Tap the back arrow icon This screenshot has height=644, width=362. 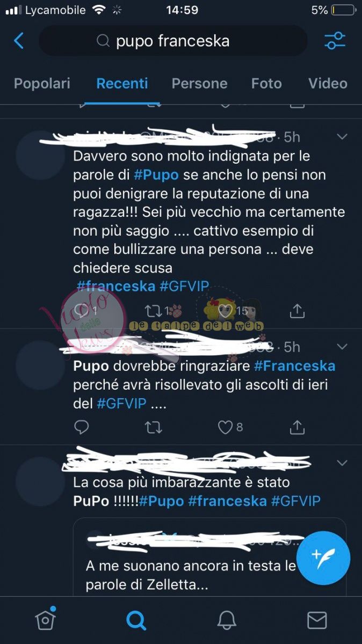(x=19, y=41)
